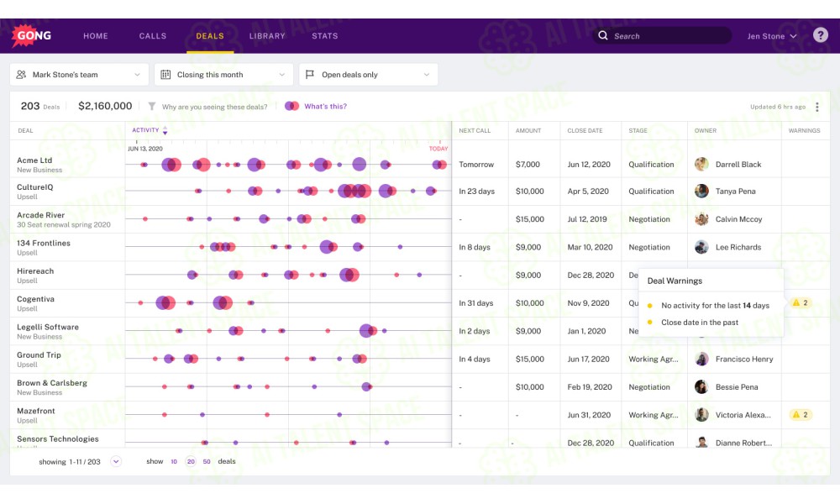The image size is (840, 504).
Task: Toggle the Activity column sort arrows
Action: 165,130
